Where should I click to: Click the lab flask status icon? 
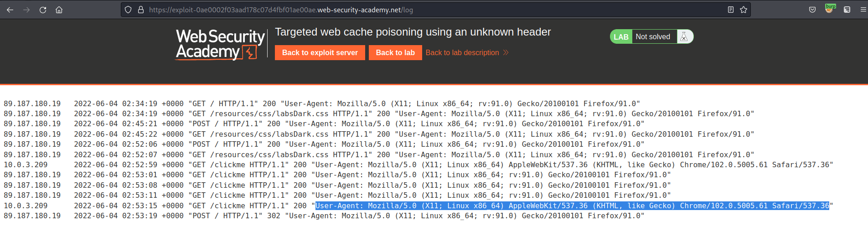[684, 37]
